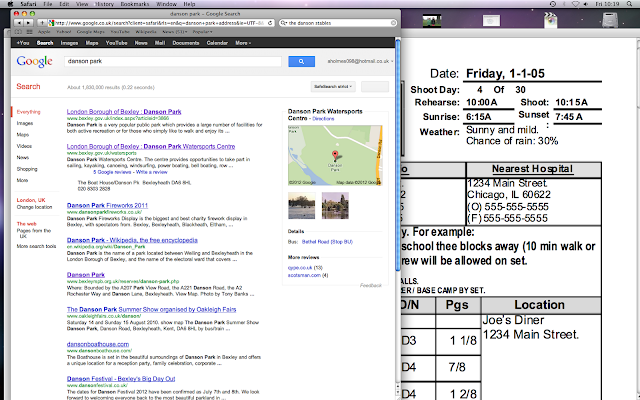Open Danson Park Fireworks 2011 result
The width and height of the screenshot is (640, 400).
[107, 206]
